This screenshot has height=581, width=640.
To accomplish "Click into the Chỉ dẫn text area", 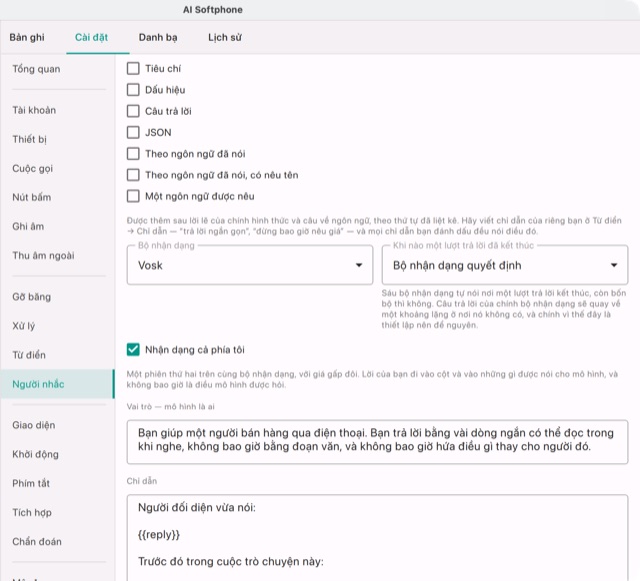I will pyautogui.click(x=377, y=538).
